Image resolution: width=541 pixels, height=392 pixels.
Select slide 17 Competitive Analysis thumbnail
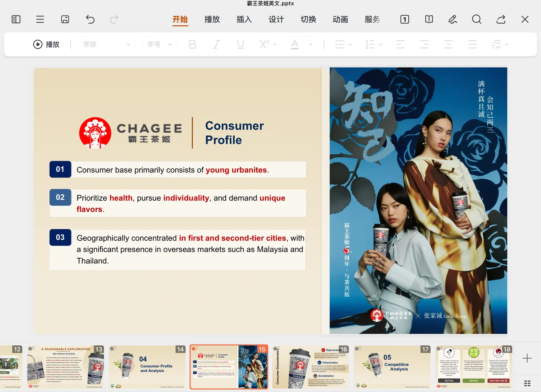[x=392, y=367]
